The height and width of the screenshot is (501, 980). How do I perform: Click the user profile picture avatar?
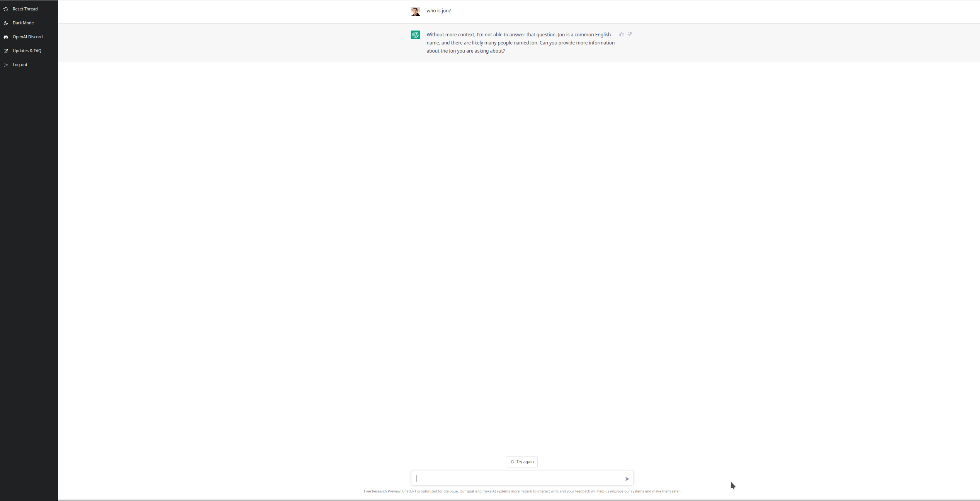click(415, 12)
